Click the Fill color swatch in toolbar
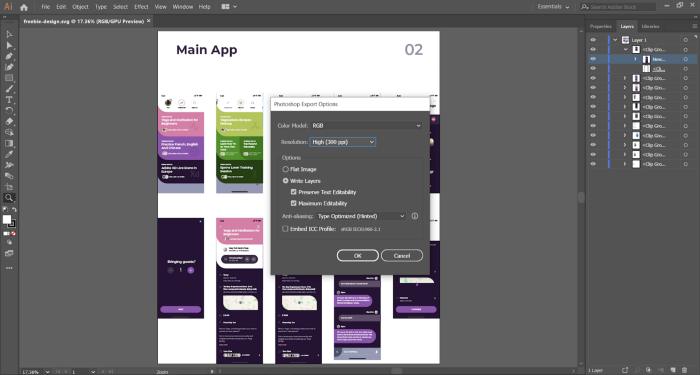Viewport: 700px width, 375px height. pos(7,219)
